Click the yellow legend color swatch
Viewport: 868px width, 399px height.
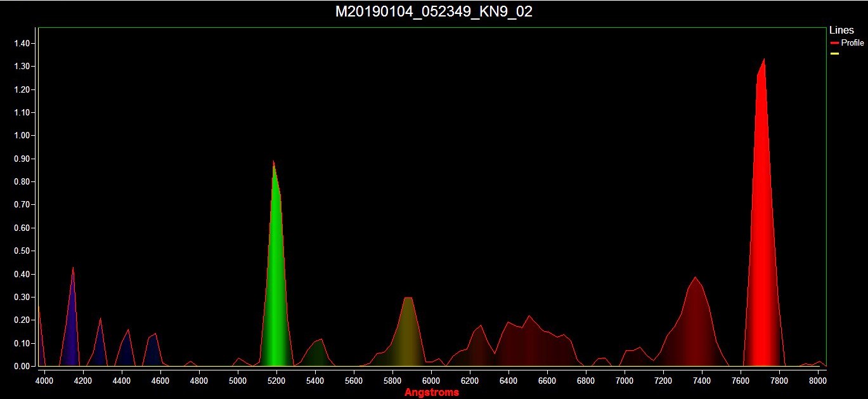pyautogui.click(x=834, y=54)
